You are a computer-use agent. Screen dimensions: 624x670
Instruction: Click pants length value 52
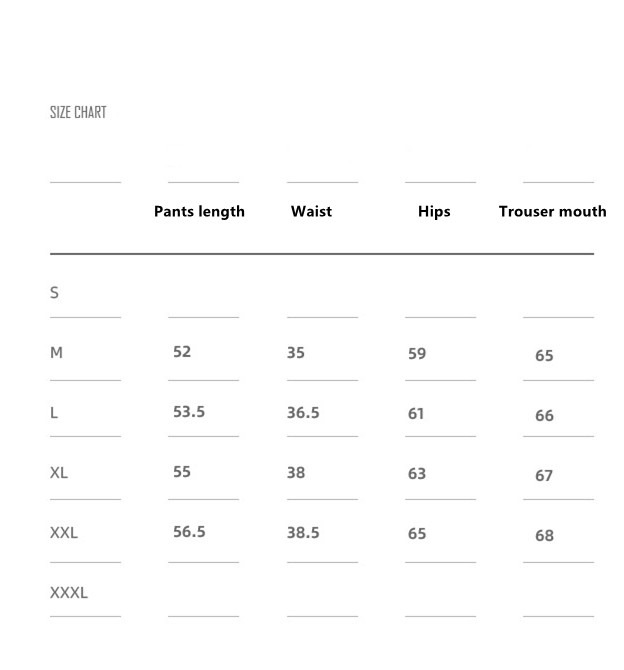tap(181, 352)
